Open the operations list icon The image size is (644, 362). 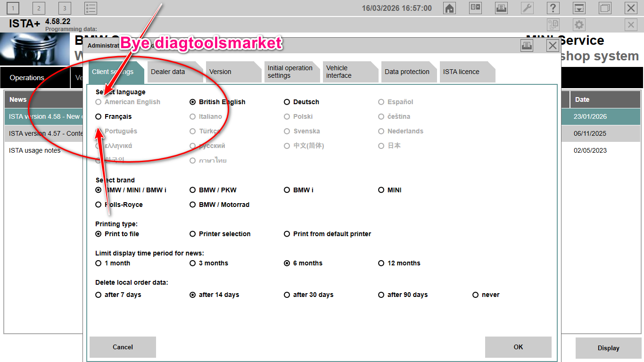coord(91,8)
